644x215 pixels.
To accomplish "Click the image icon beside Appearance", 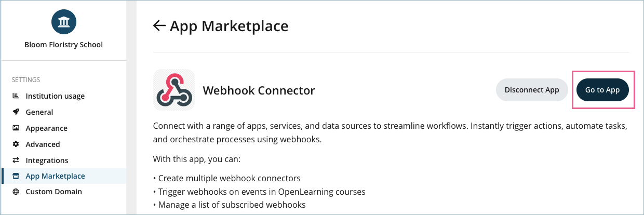I will point(16,128).
